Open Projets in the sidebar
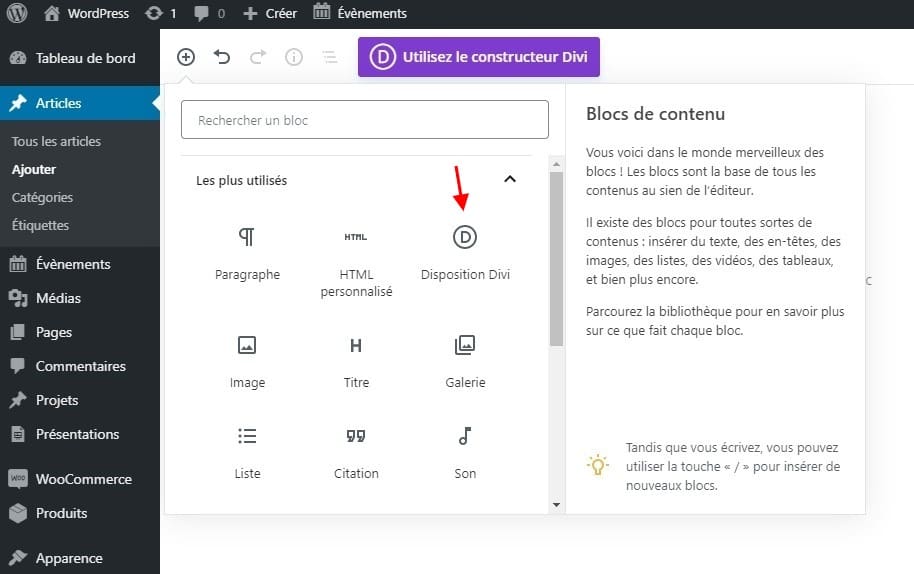Screen dimensions: 914x574 click(80, 400)
